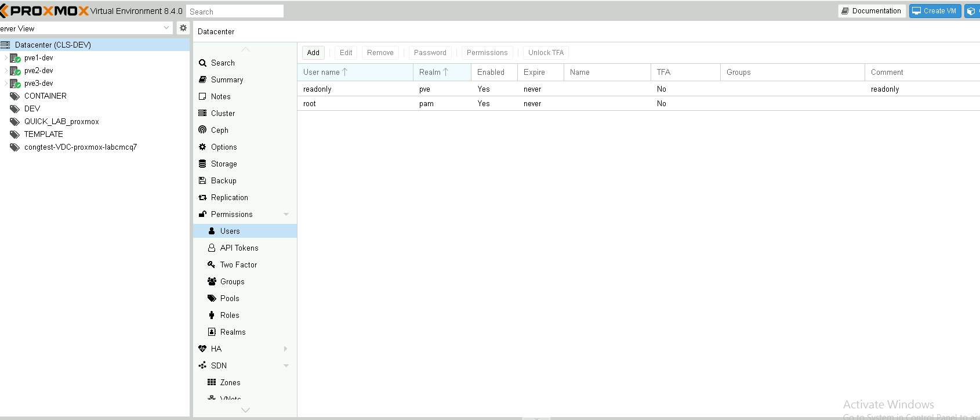Click the gear settings icon beside Server View

tap(183, 28)
